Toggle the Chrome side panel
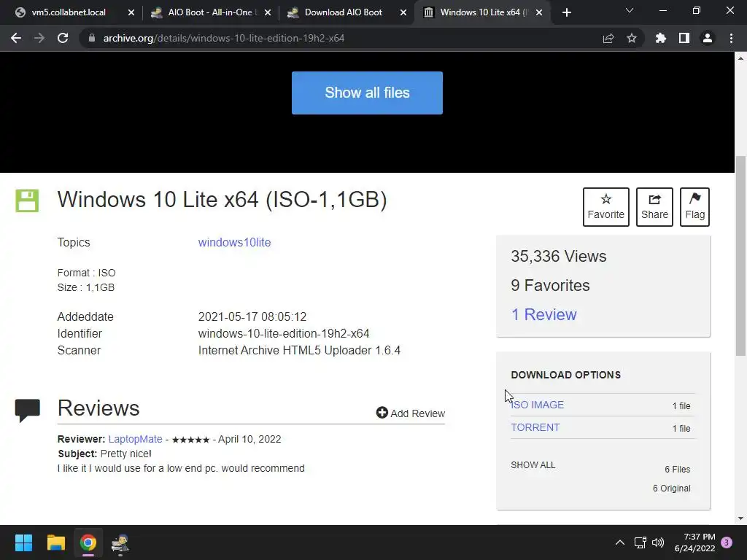The width and height of the screenshot is (747, 560). tap(684, 38)
